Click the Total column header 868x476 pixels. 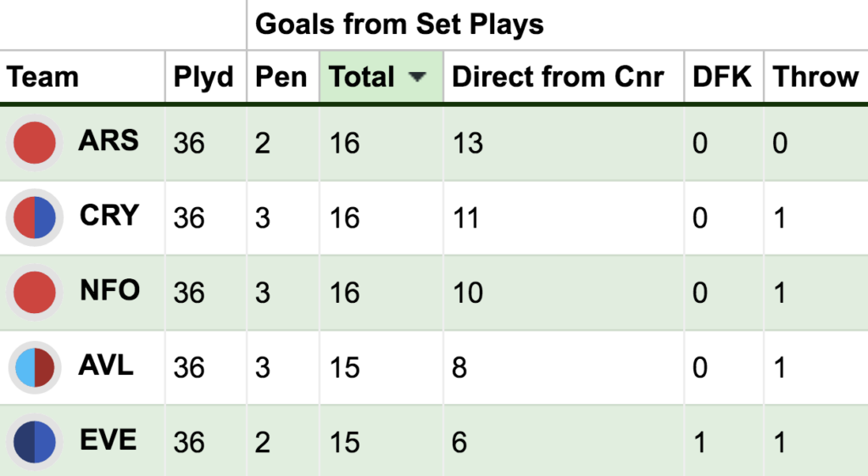[381, 76]
